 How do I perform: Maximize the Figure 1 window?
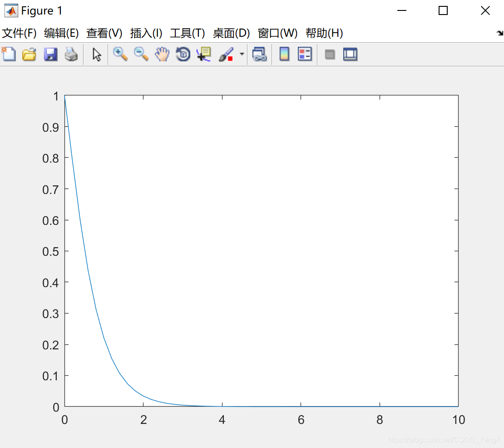[x=443, y=10]
